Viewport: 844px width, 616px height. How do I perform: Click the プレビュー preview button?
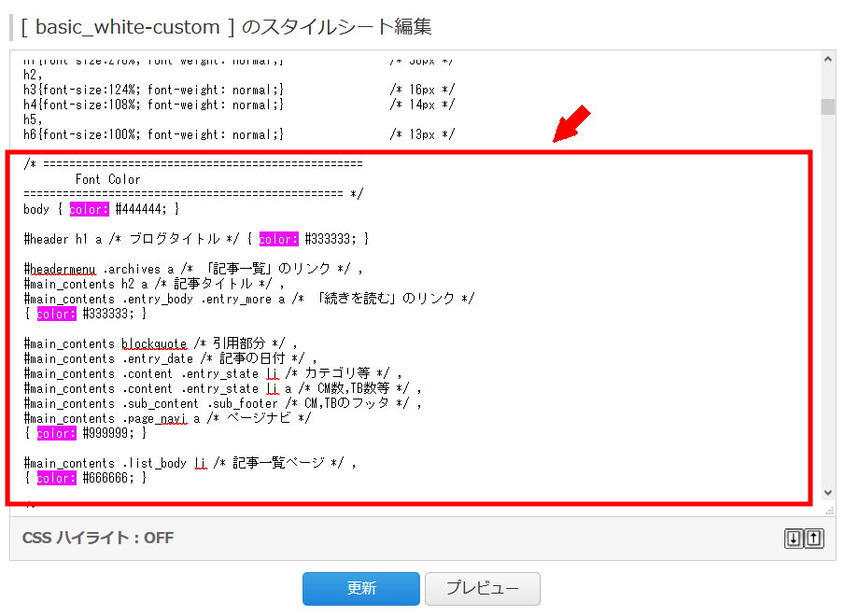tap(483, 589)
